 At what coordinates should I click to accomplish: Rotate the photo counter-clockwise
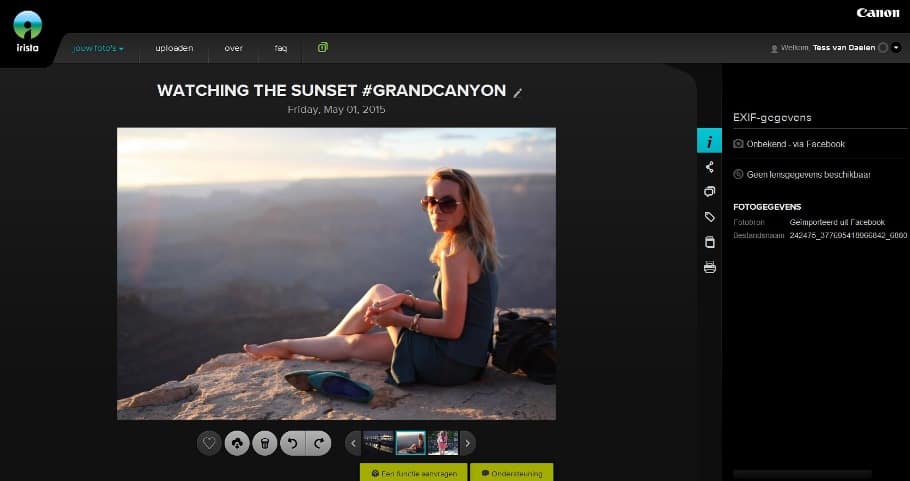(292, 443)
